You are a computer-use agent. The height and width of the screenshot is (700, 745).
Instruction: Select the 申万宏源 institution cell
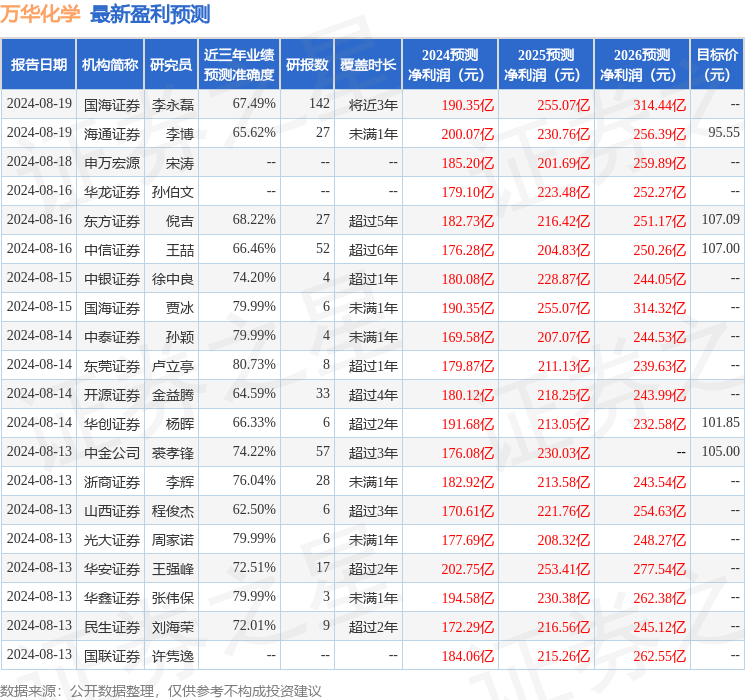112,163
